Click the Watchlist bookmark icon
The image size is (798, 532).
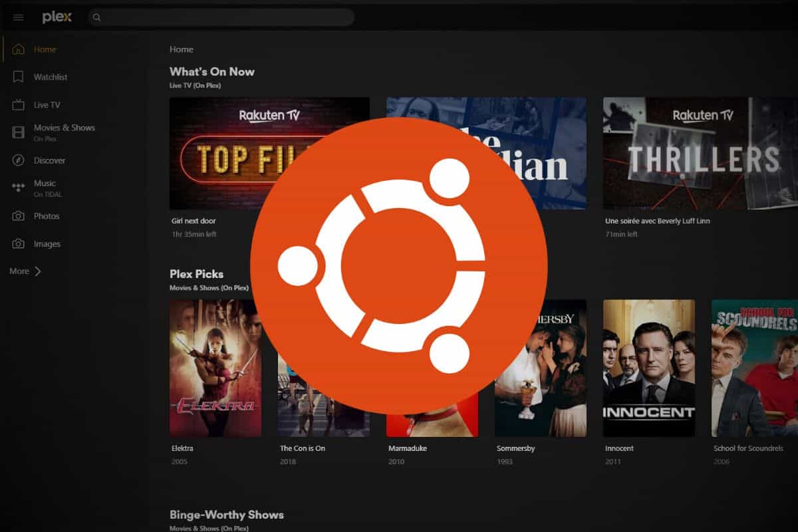coord(19,77)
